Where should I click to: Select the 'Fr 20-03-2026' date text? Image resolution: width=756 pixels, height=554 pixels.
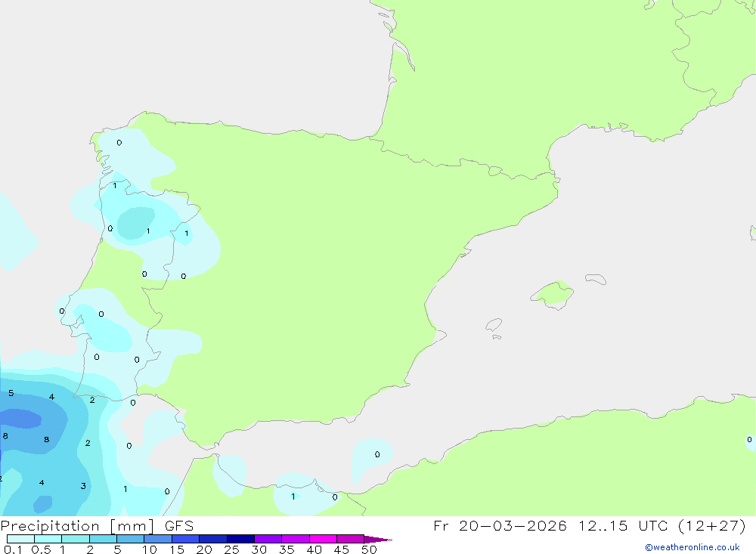pyautogui.click(x=500, y=525)
